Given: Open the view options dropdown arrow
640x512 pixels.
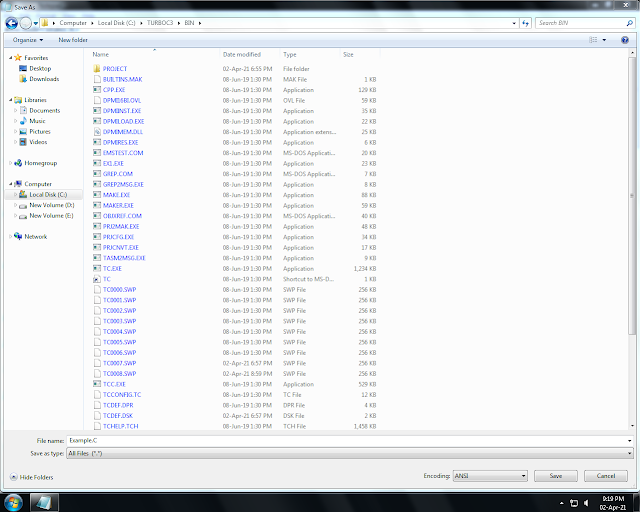Looking at the screenshot, I should (x=604, y=40).
